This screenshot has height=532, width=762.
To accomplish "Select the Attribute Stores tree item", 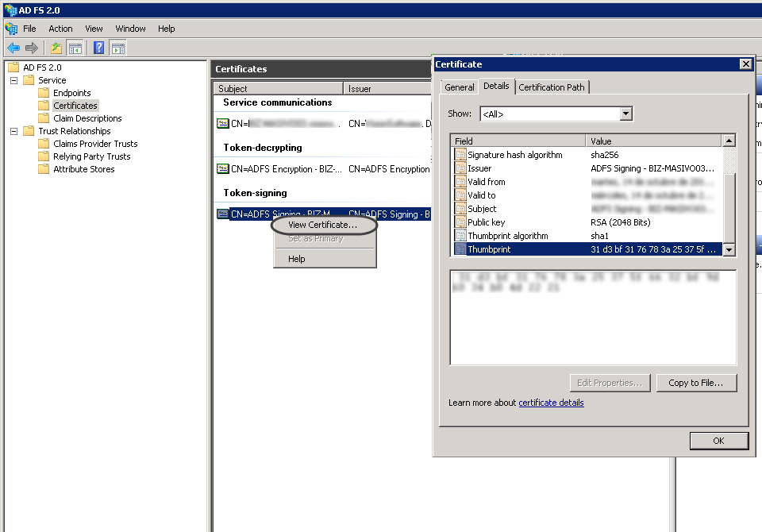I will click(x=84, y=169).
